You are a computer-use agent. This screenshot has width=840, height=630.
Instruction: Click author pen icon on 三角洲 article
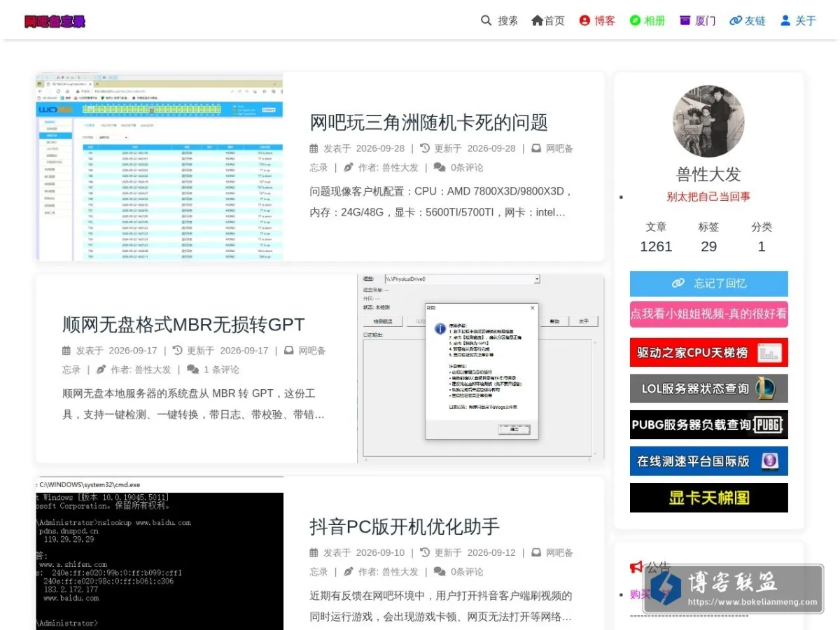coord(348,167)
